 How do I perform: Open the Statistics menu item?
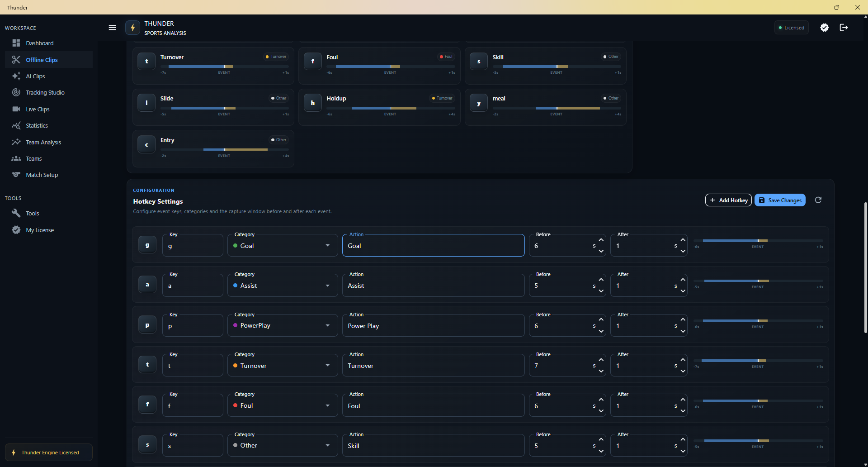click(49, 125)
